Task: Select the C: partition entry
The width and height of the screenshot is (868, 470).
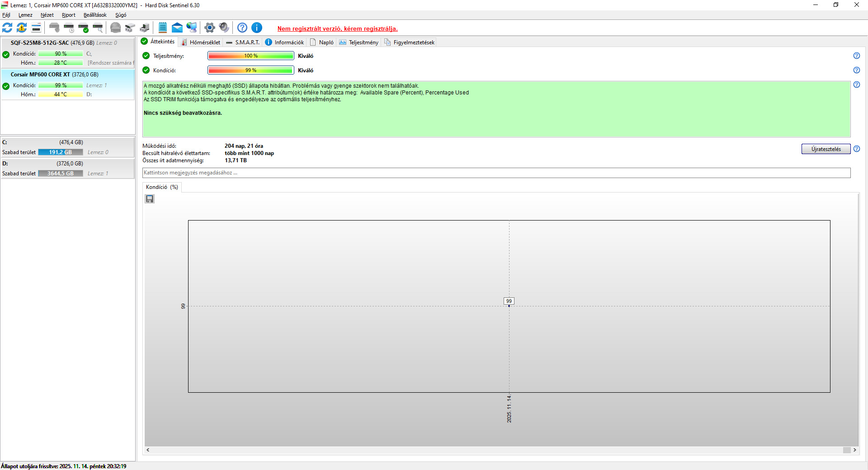Action: [68, 147]
